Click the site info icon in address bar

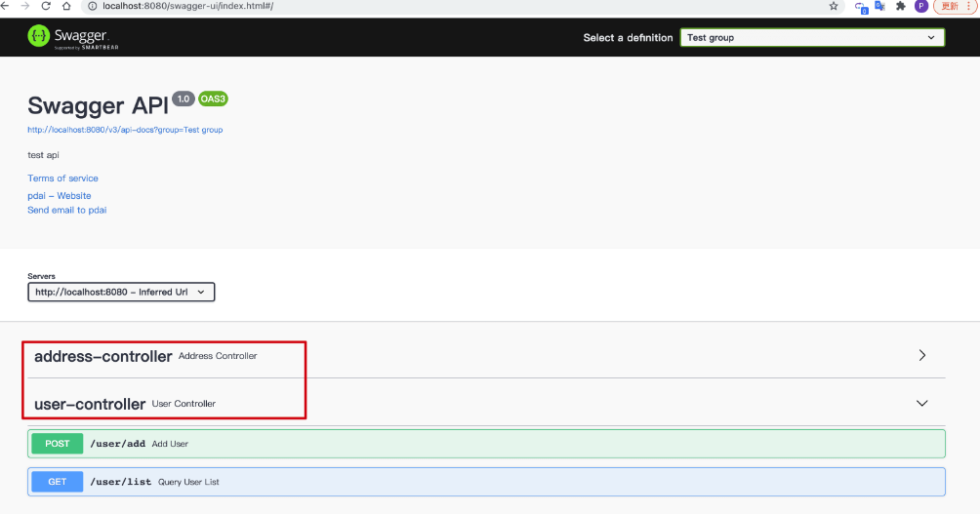[x=92, y=6]
